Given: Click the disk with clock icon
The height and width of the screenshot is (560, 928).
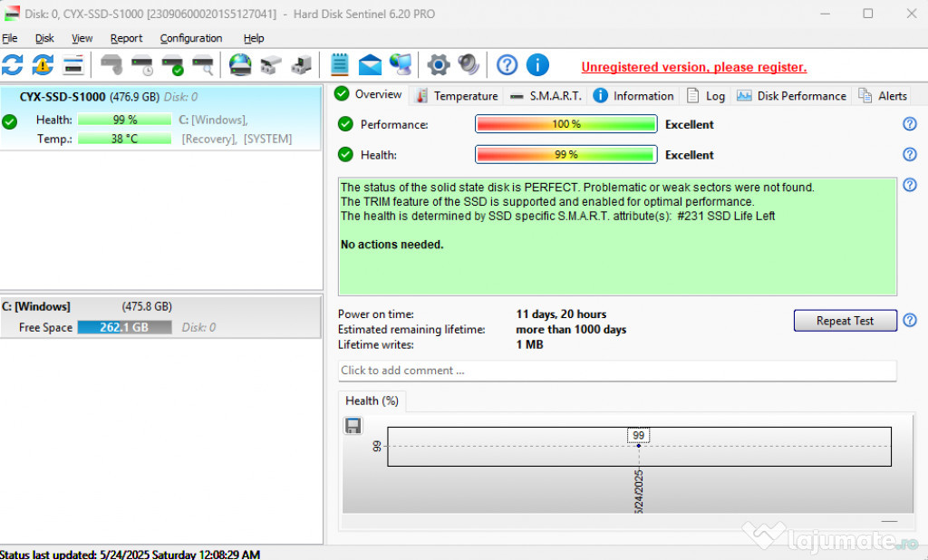Looking at the screenshot, I should coord(142,64).
